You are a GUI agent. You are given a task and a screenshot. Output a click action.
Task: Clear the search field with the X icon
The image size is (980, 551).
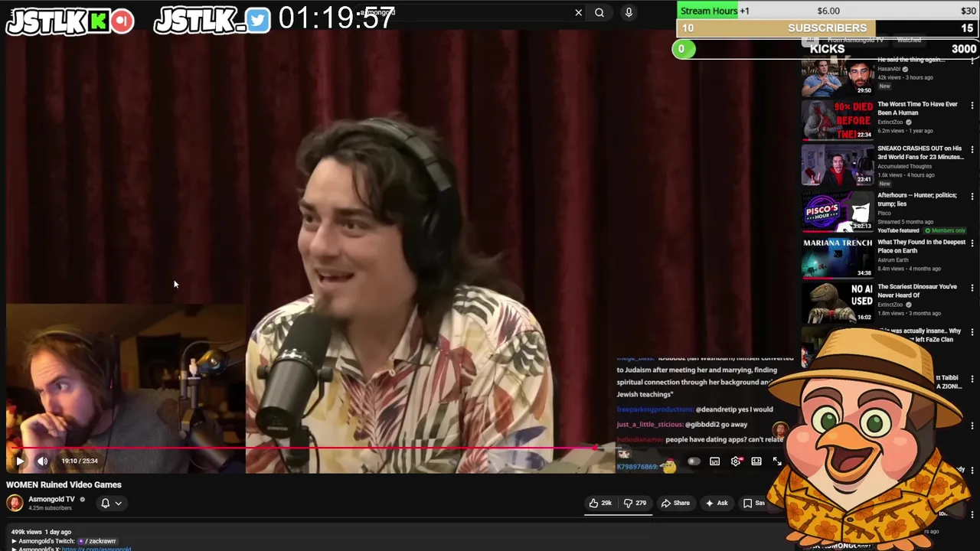[579, 12]
